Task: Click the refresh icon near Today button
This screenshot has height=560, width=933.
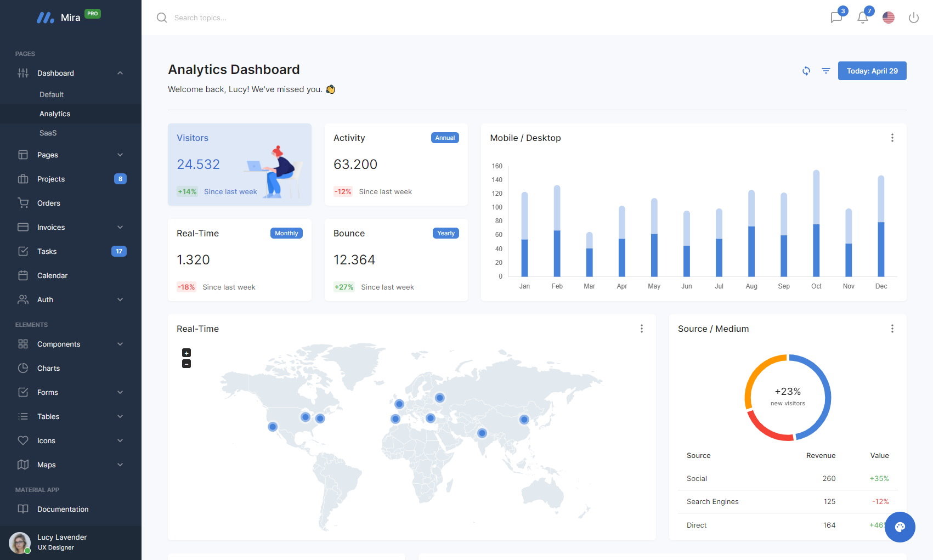Action: point(806,71)
